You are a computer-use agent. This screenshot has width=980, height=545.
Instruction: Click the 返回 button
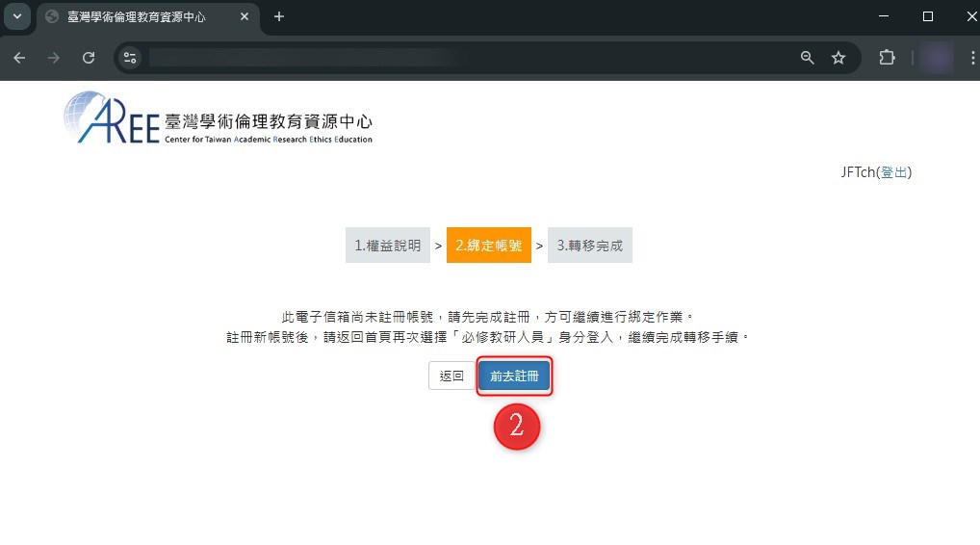tap(451, 376)
